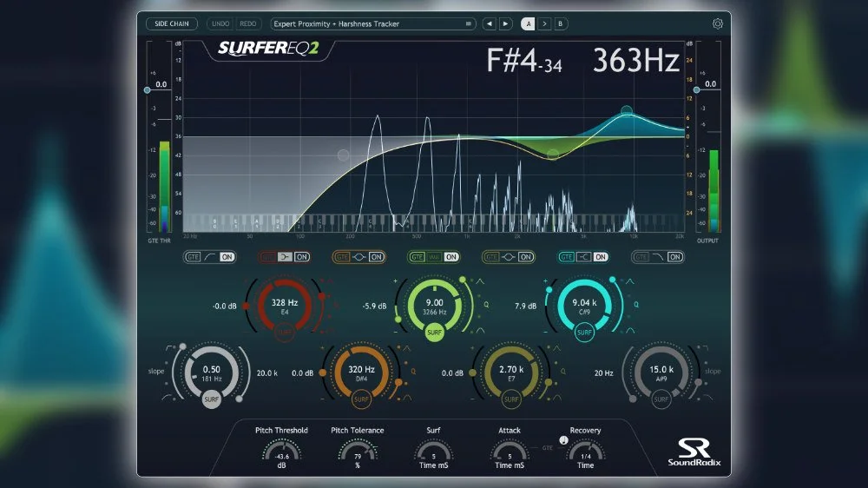Open SurferEQ settings gear
The image size is (868, 488).
718,23
